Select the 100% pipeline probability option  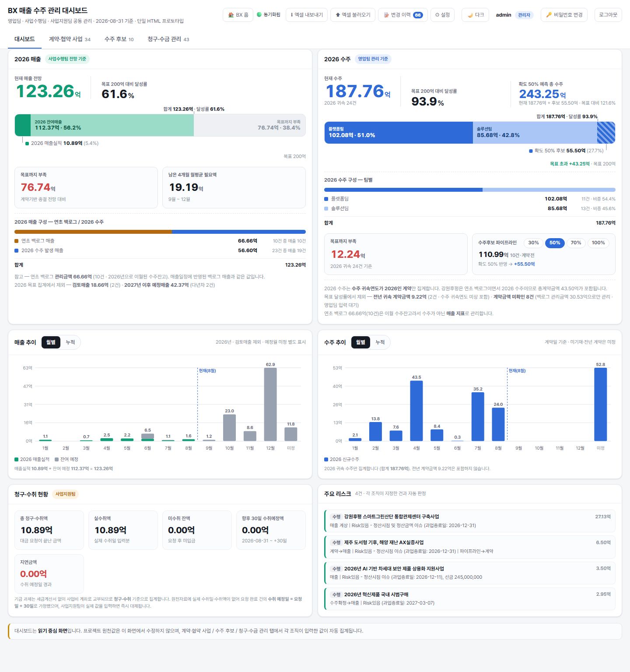pyautogui.click(x=598, y=243)
